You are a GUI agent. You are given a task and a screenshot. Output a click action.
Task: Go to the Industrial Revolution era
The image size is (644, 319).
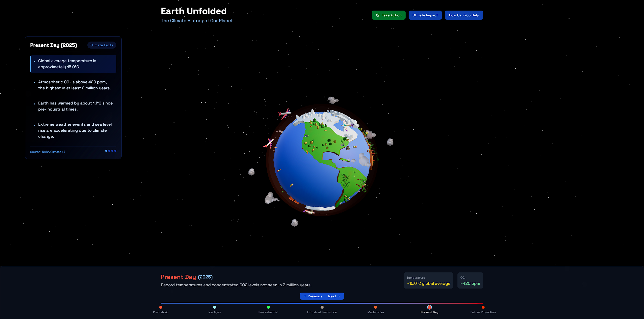[322, 307]
